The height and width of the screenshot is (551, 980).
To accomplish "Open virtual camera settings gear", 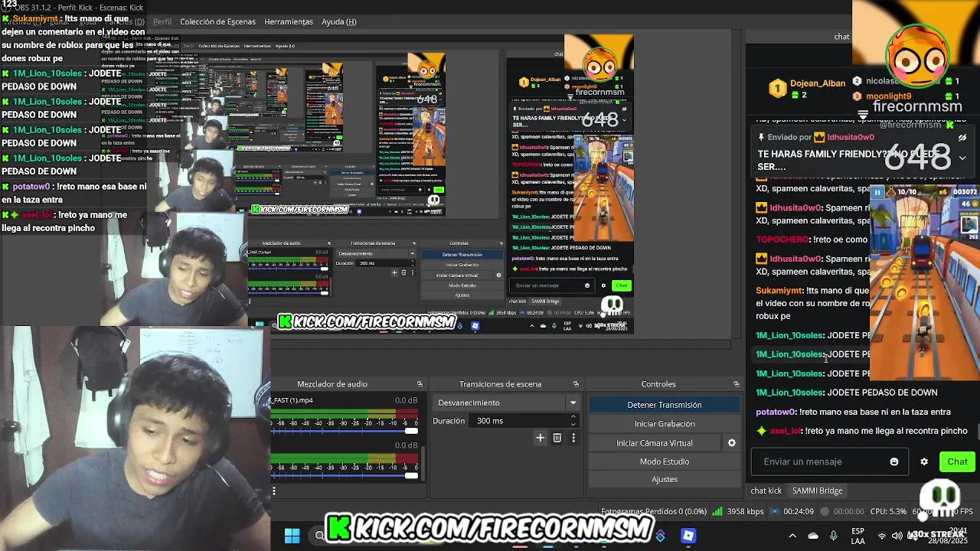I will pos(731,443).
